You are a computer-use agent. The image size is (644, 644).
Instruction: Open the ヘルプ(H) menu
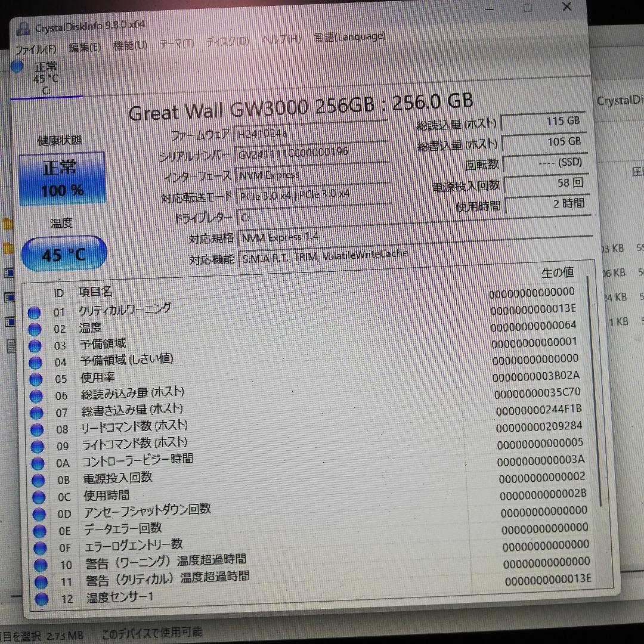click(281, 39)
